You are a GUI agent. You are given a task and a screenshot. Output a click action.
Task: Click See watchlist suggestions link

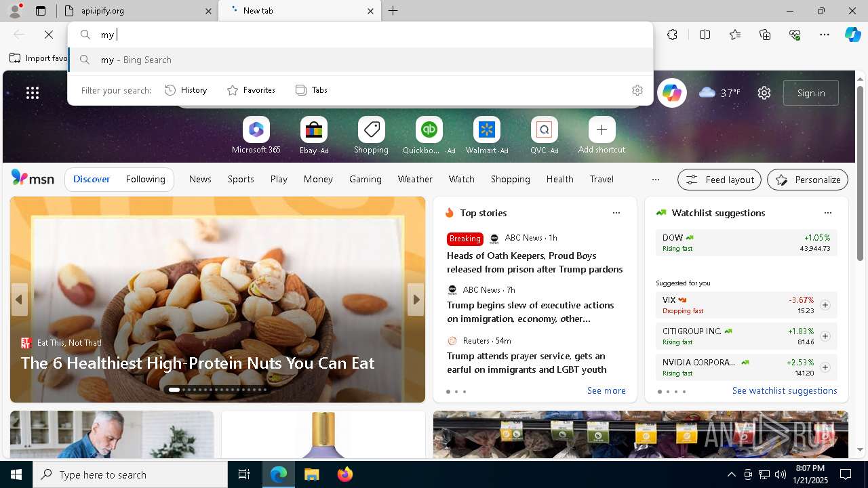(x=785, y=390)
